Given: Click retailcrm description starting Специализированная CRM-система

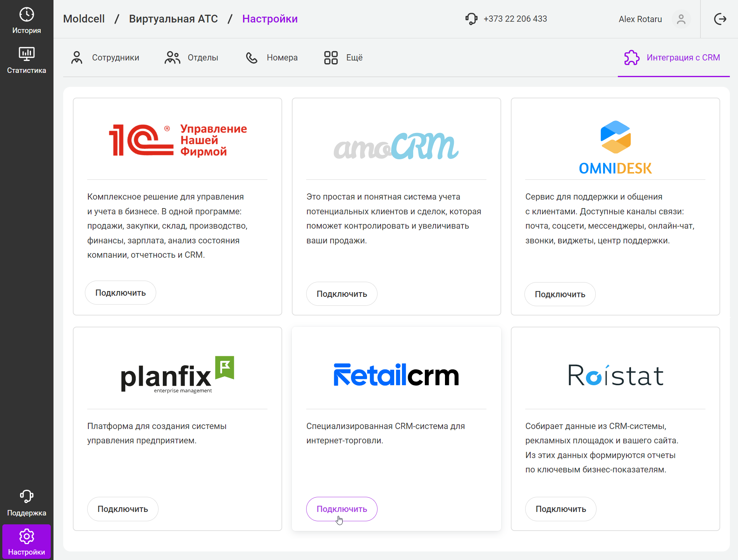Looking at the screenshot, I should tap(386, 433).
